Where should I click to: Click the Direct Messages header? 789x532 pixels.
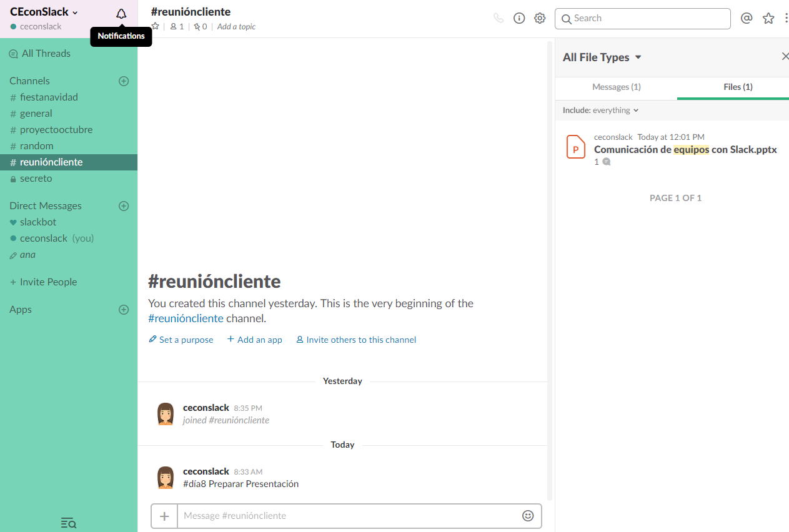click(46, 205)
